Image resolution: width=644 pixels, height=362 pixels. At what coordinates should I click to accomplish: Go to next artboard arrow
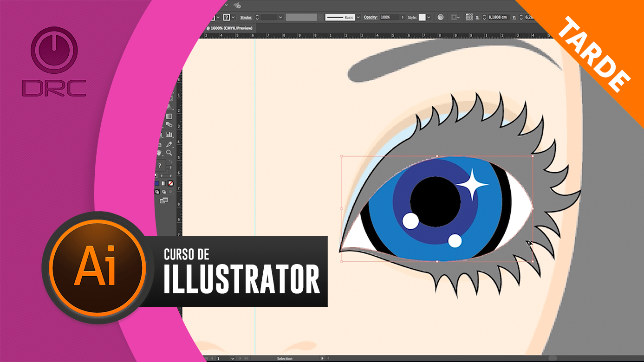tap(240, 358)
